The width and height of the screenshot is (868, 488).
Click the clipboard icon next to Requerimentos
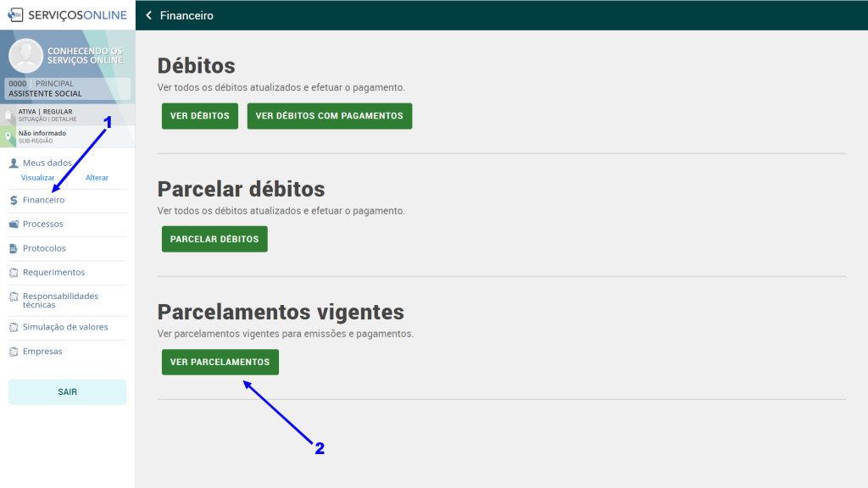(x=14, y=273)
